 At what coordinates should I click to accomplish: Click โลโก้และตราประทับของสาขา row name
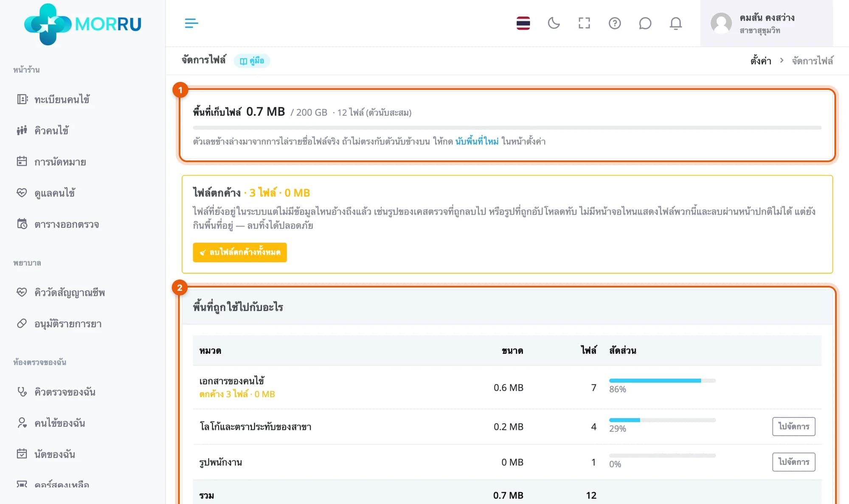click(x=256, y=427)
